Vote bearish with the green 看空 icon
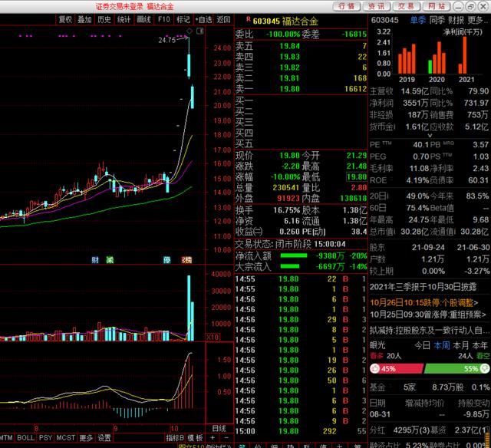 coord(483,356)
